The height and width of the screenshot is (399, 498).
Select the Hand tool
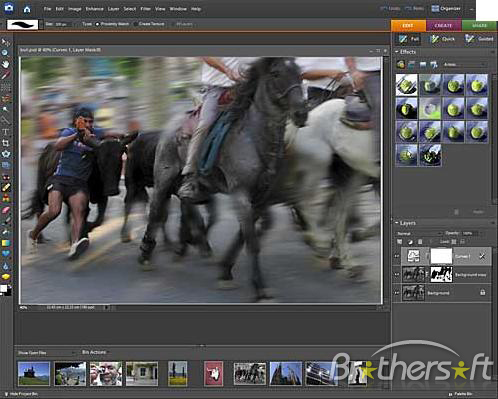tap(6, 64)
